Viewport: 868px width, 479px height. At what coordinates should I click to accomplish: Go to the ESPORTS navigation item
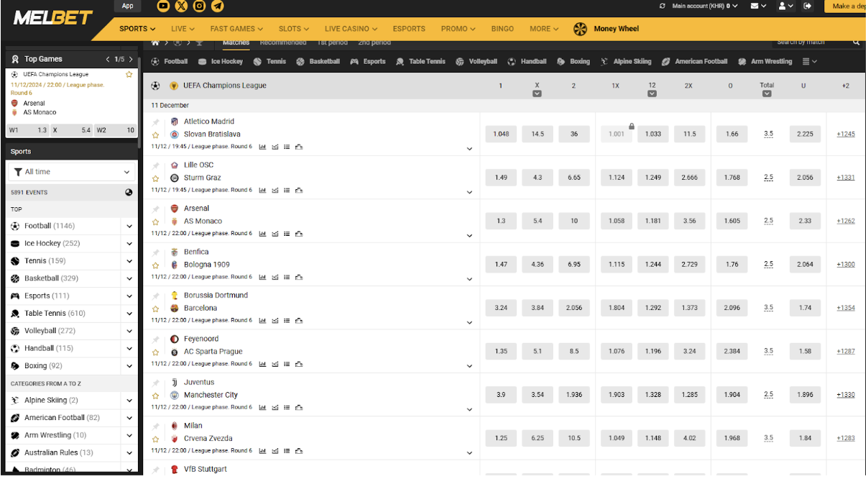click(x=409, y=29)
